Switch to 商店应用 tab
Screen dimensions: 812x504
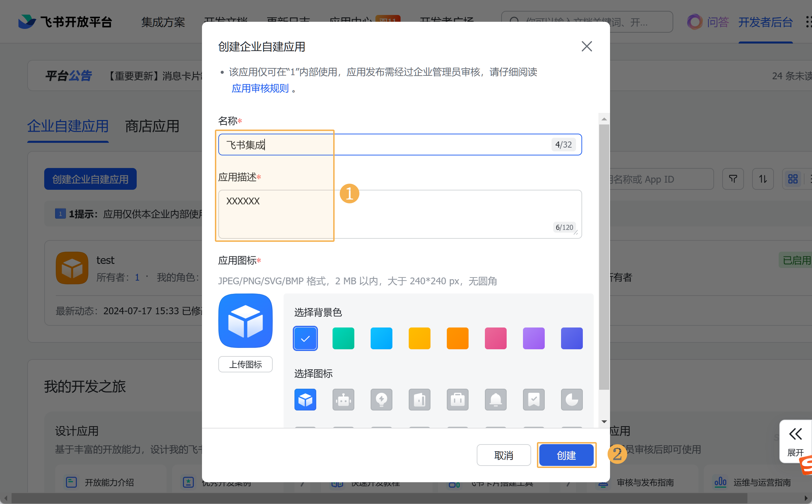152,127
